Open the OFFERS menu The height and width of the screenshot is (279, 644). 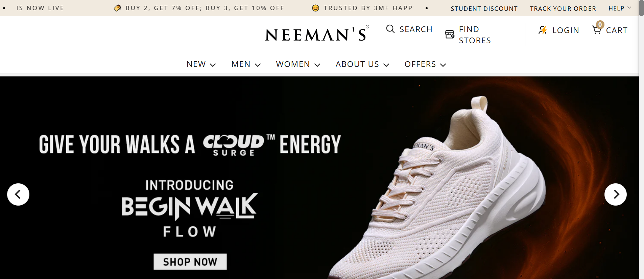pyautogui.click(x=425, y=64)
